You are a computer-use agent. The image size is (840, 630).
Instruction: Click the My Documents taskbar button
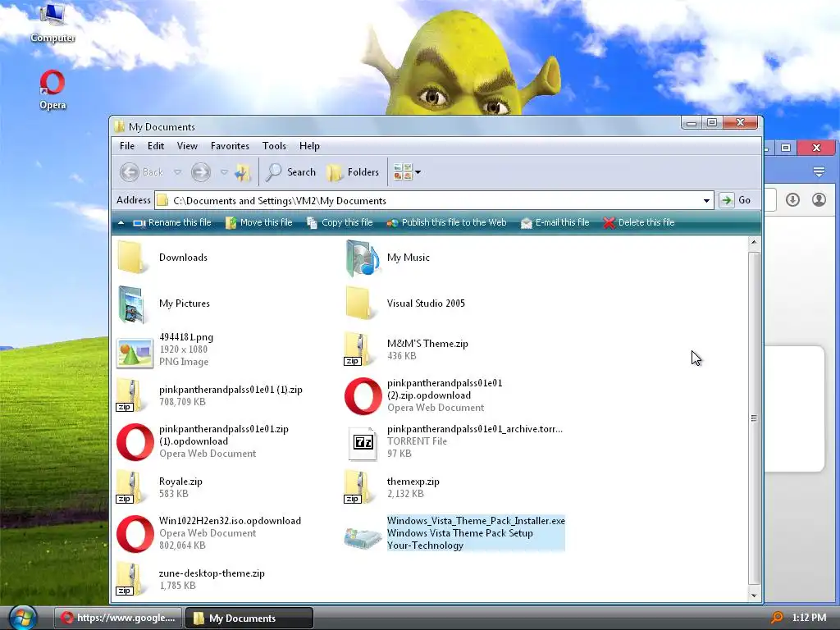[249, 618]
